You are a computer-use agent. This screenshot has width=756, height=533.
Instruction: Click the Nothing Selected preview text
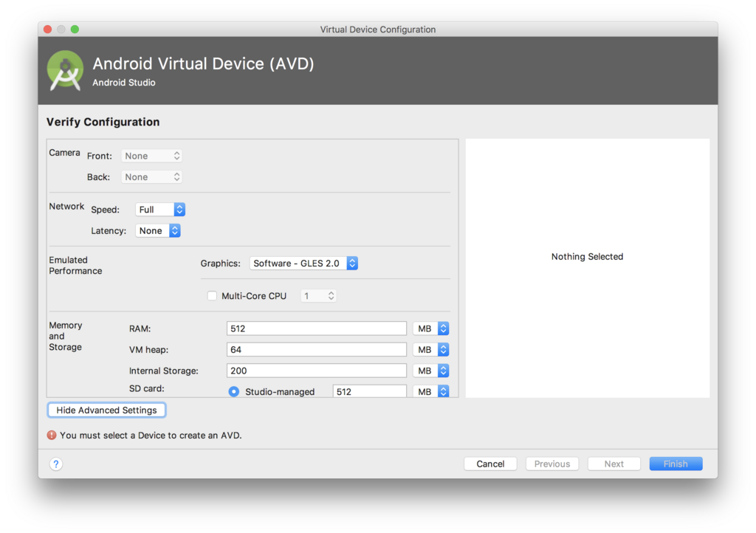pyautogui.click(x=587, y=256)
